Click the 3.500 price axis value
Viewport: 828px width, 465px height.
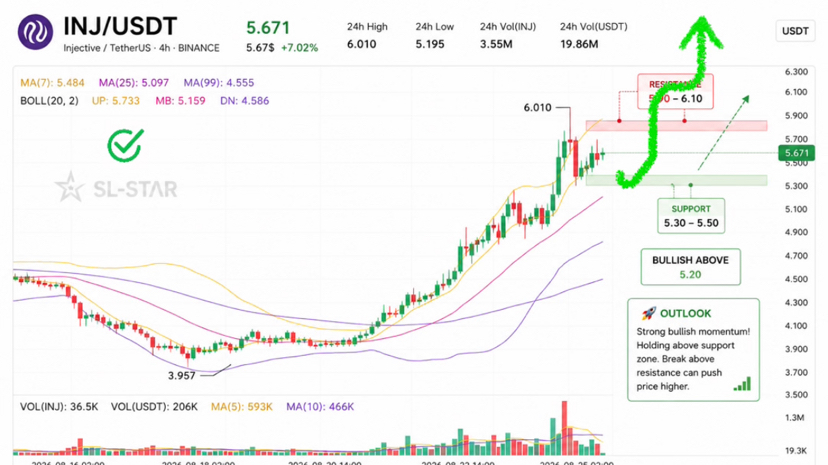(796, 395)
